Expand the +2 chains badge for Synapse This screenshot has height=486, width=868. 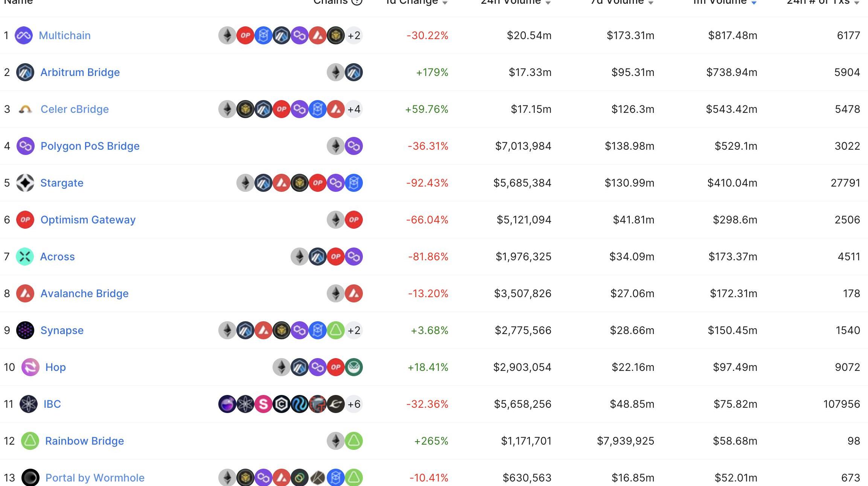354,330
